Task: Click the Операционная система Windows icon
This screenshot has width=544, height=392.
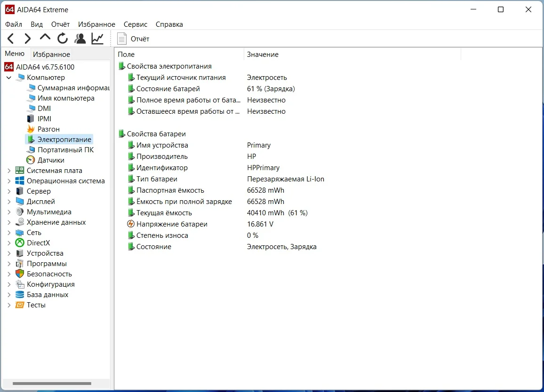Action: coord(20,181)
